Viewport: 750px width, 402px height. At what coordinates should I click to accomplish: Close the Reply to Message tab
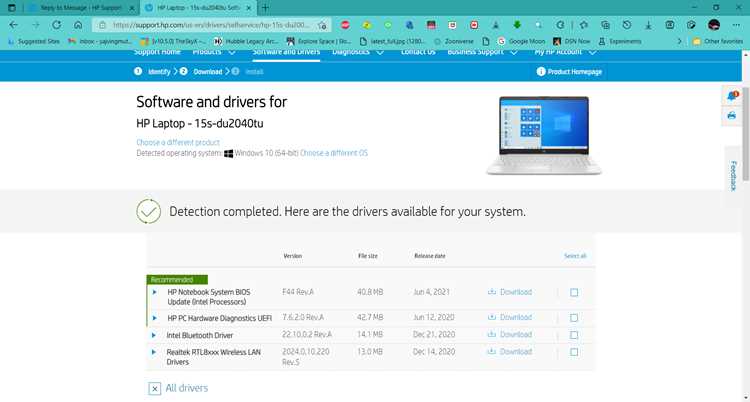click(132, 8)
